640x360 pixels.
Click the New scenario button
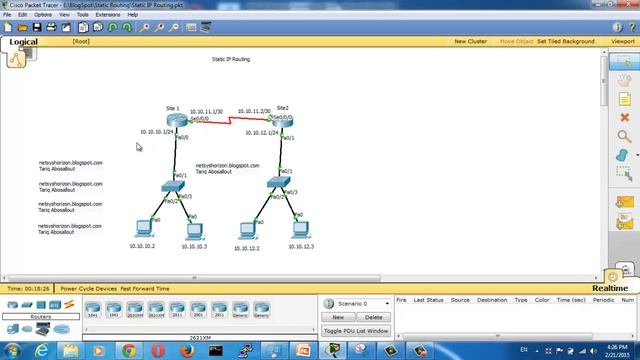pyautogui.click(x=338, y=317)
